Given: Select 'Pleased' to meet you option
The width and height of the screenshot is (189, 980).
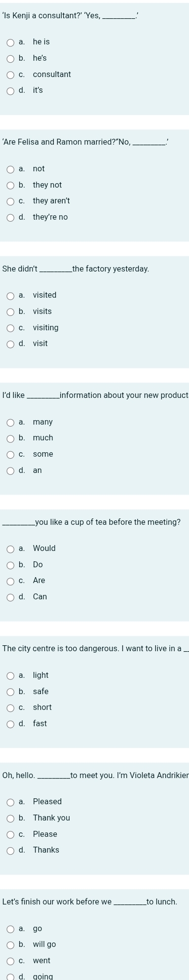Looking at the screenshot, I should 11,802.
